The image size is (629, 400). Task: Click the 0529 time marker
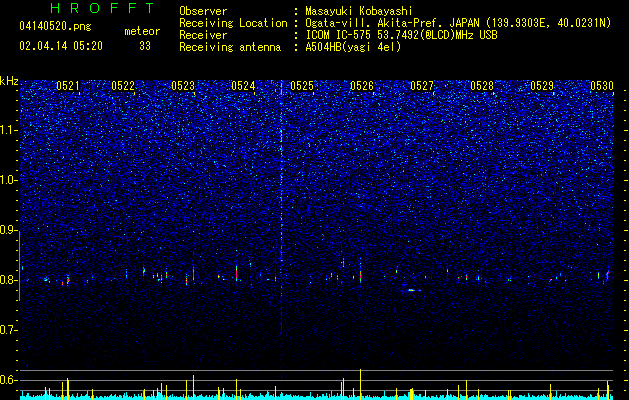[542, 86]
